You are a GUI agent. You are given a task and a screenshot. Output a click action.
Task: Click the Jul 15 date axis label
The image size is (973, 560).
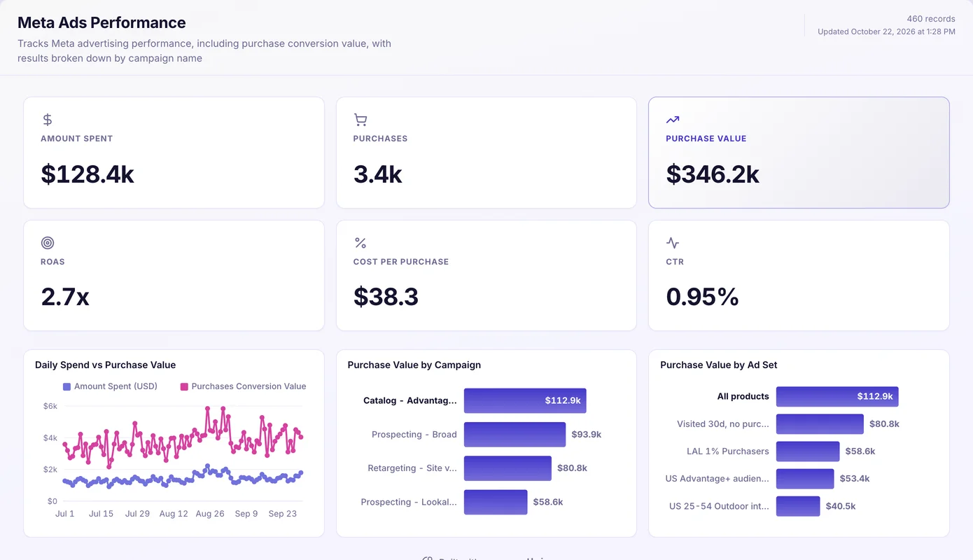[101, 514]
